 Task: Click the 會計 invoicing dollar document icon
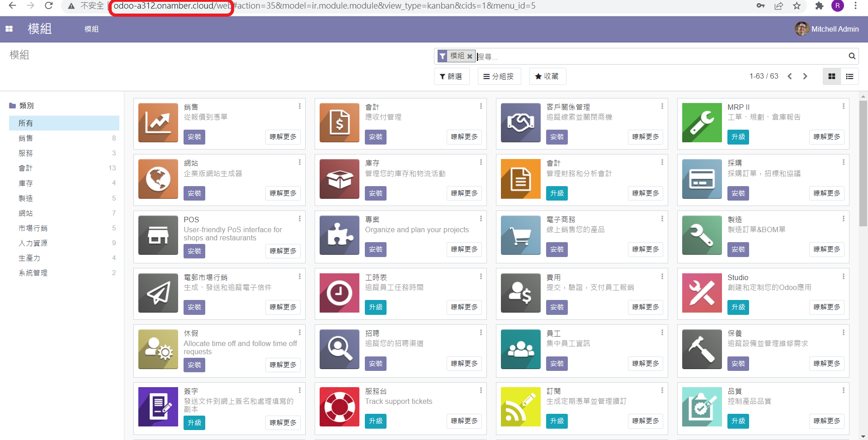coord(339,123)
